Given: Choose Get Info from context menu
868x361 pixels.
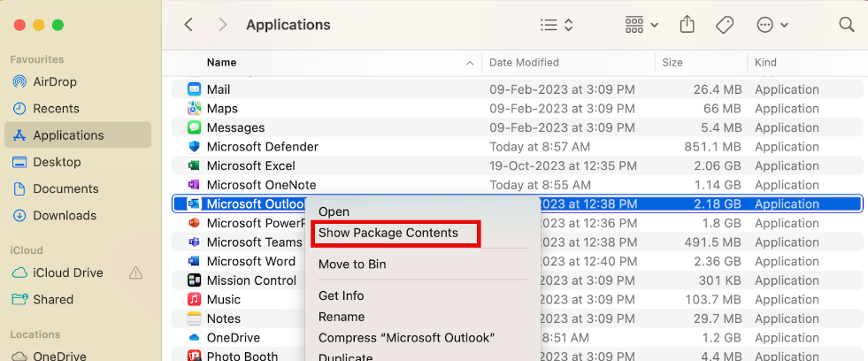Looking at the screenshot, I should point(341,296).
